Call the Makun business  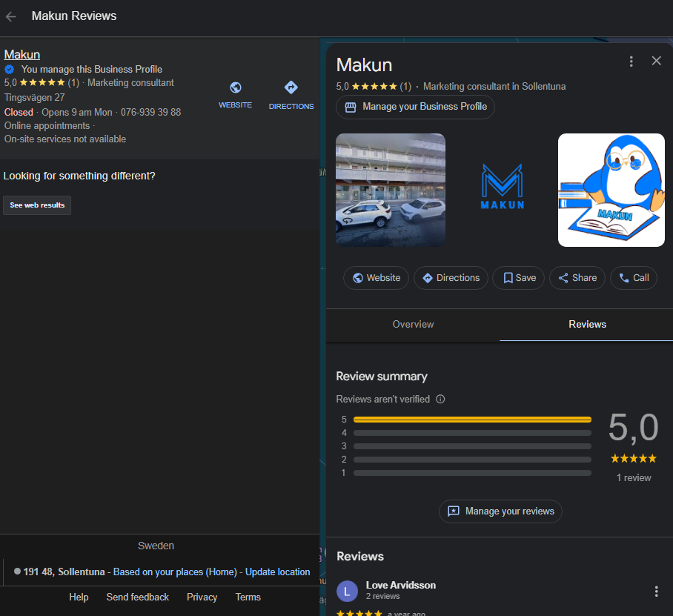click(x=634, y=278)
